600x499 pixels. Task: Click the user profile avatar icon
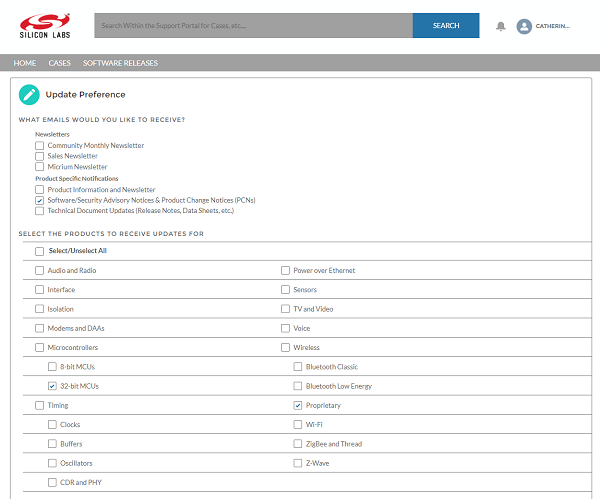tap(524, 26)
